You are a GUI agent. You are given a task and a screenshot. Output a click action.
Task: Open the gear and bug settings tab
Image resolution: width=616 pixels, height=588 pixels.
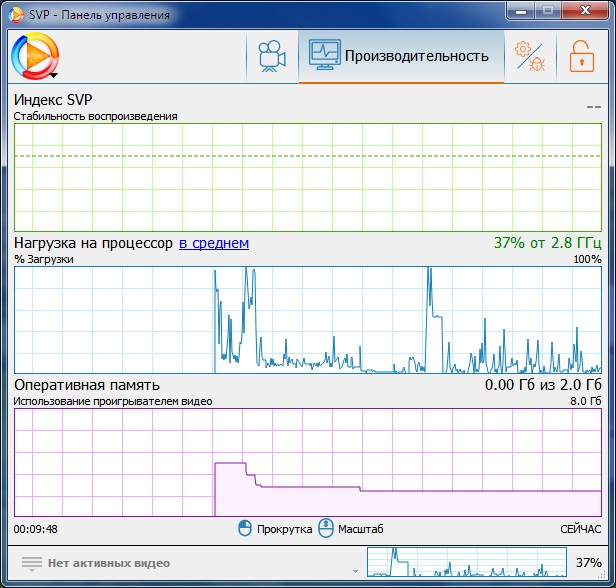pyautogui.click(x=530, y=57)
